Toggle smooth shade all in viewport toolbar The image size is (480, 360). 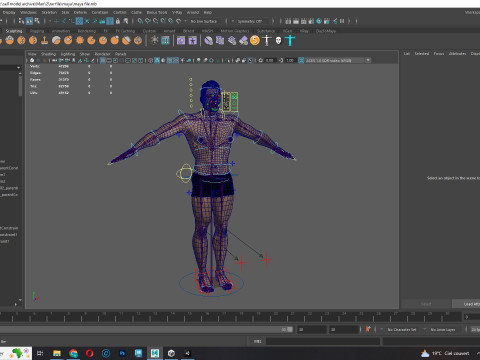tap(157, 60)
